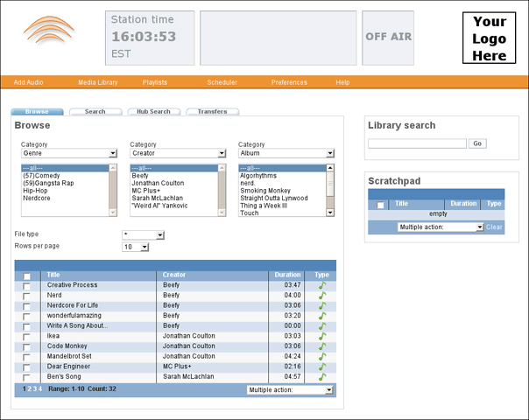Tick the Ben's Song checkbox
This screenshot has height=420, width=529.
[26, 377]
